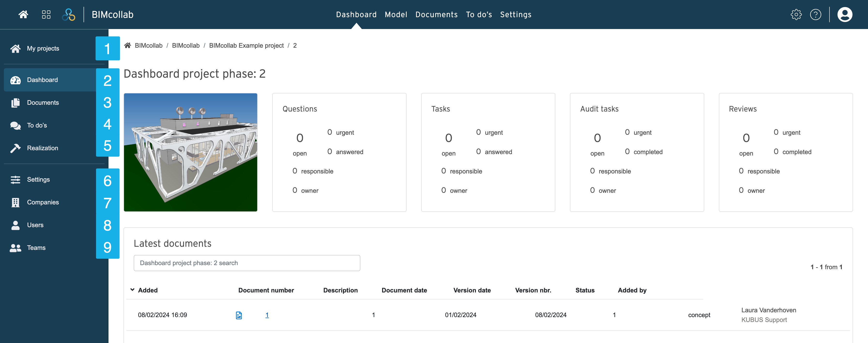Screen dimensions: 868x343
Task: Open Settings label in the sidebar
Action: point(39,180)
